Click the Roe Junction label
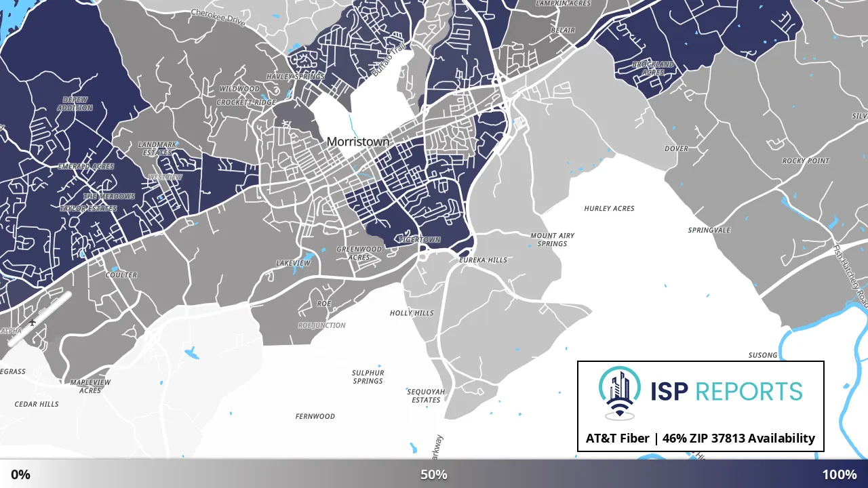 pos(322,325)
